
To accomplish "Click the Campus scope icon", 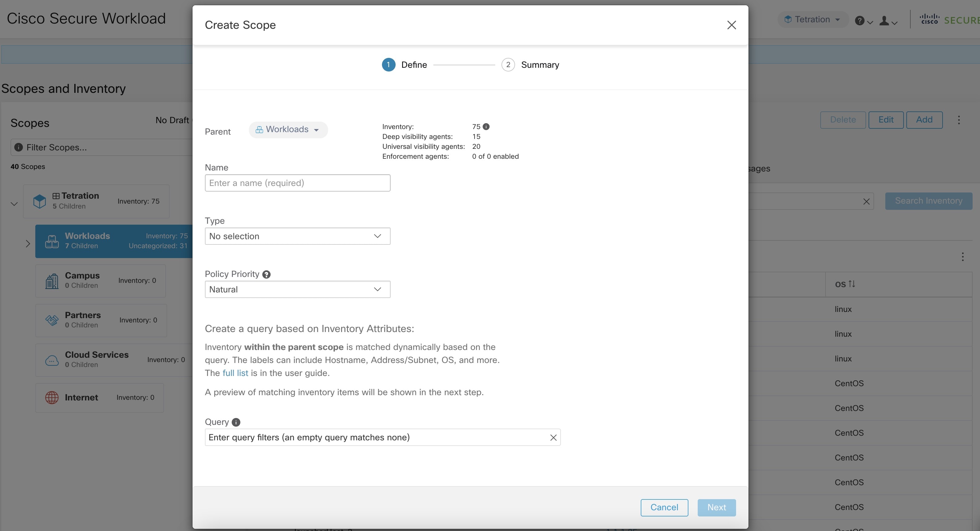I will pyautogui.click(x=52, y=281).
